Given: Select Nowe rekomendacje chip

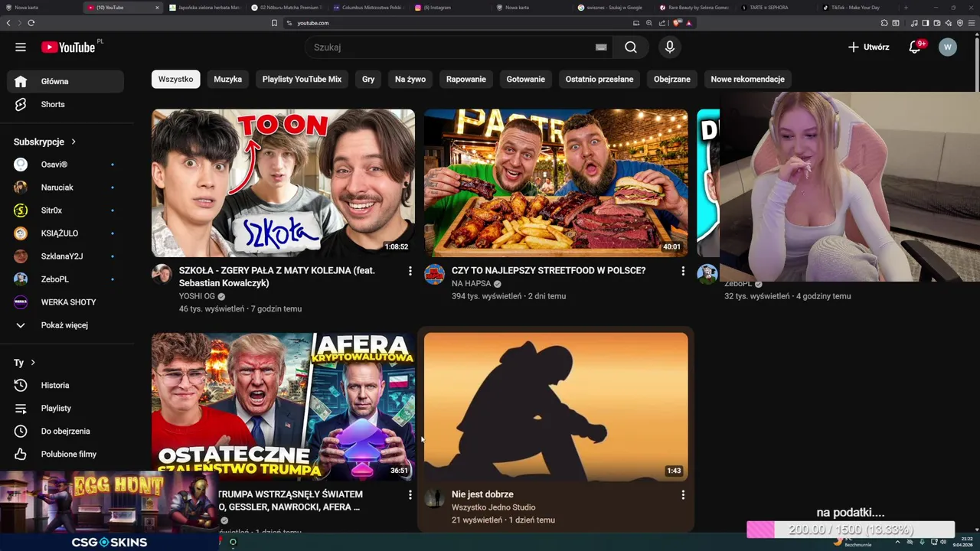Looking at the screenshot, I should click(747, 80).
